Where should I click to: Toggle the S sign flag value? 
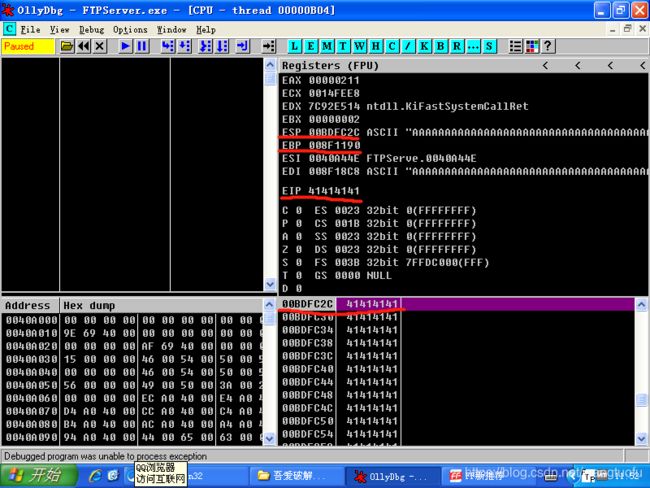point(299,262)
